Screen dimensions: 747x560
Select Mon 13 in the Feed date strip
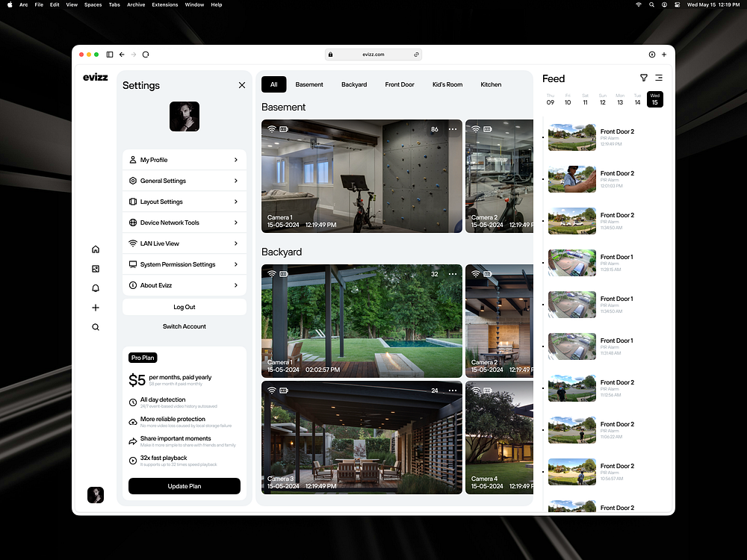click(620, 99)
